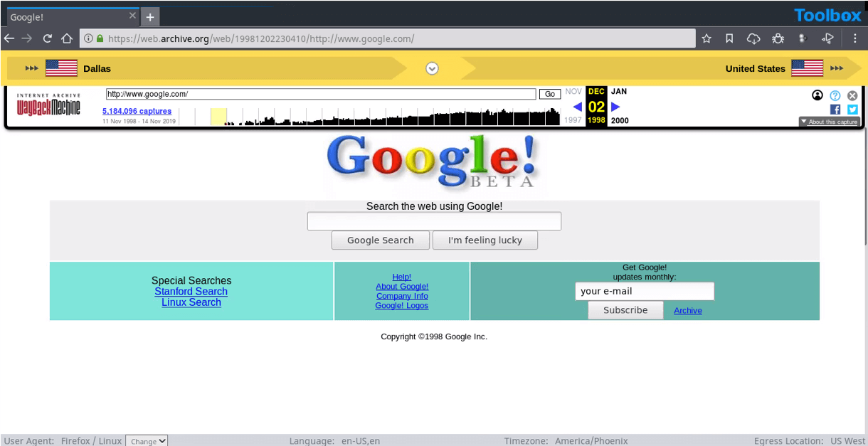Open the cloud download icon

click(753, 38)
